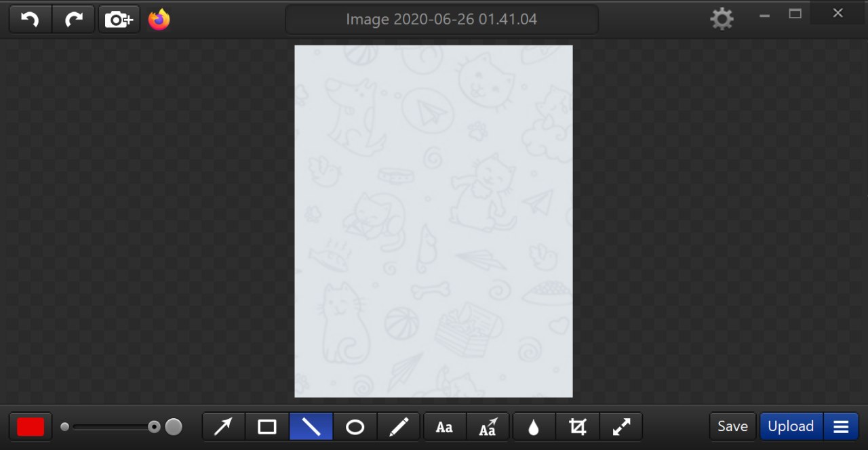Image resolution: width=868 pixels, height=450 pixels.
Task: Select the Resize image tool
Action: (x=621, y=427)
